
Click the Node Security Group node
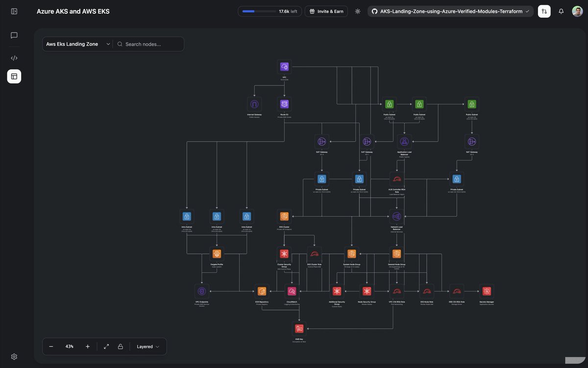pos(367,292)
